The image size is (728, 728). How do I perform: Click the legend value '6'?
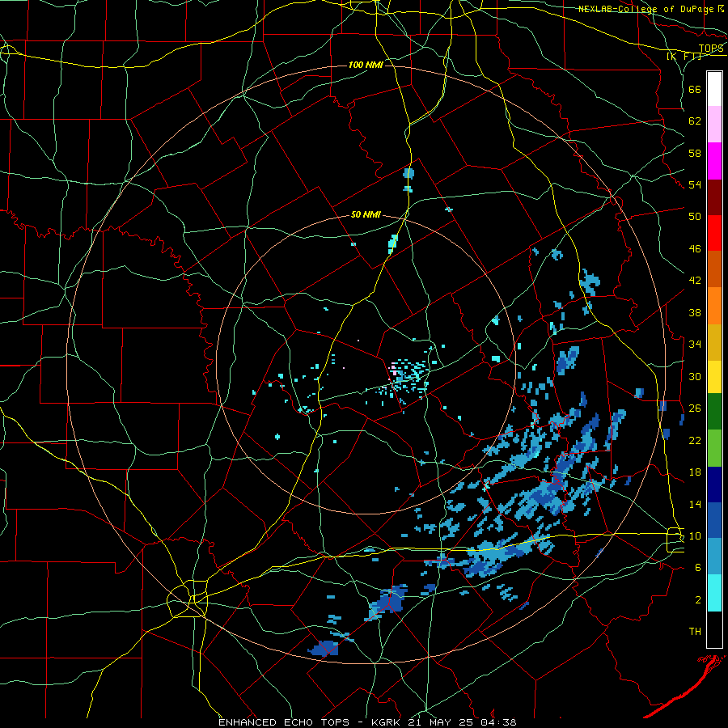pyautogui.click(x=697, y=568)
